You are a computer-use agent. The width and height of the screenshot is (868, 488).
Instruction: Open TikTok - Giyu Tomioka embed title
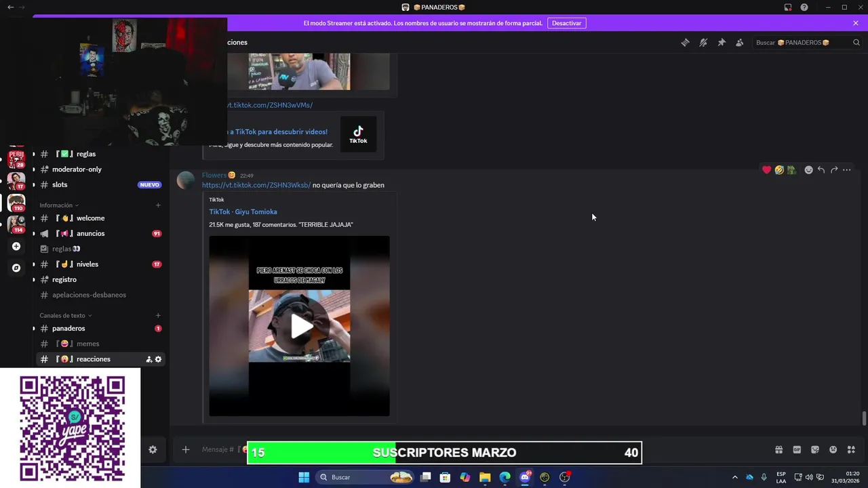243,211
